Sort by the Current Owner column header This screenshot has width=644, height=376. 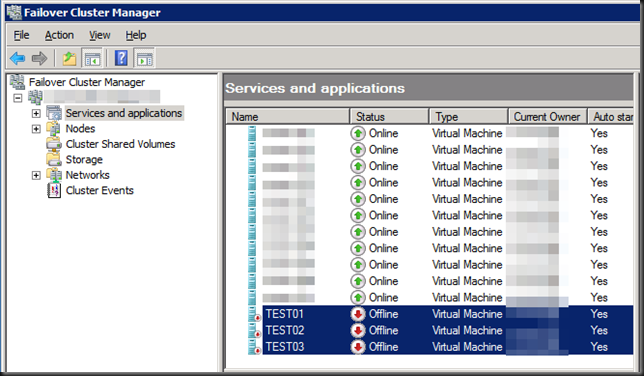point(547,117)
